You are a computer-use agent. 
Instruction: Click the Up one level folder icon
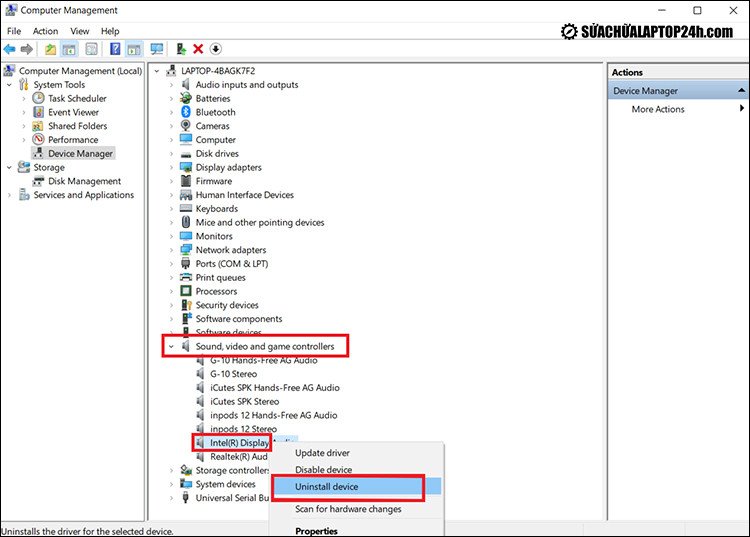point(50,49)
